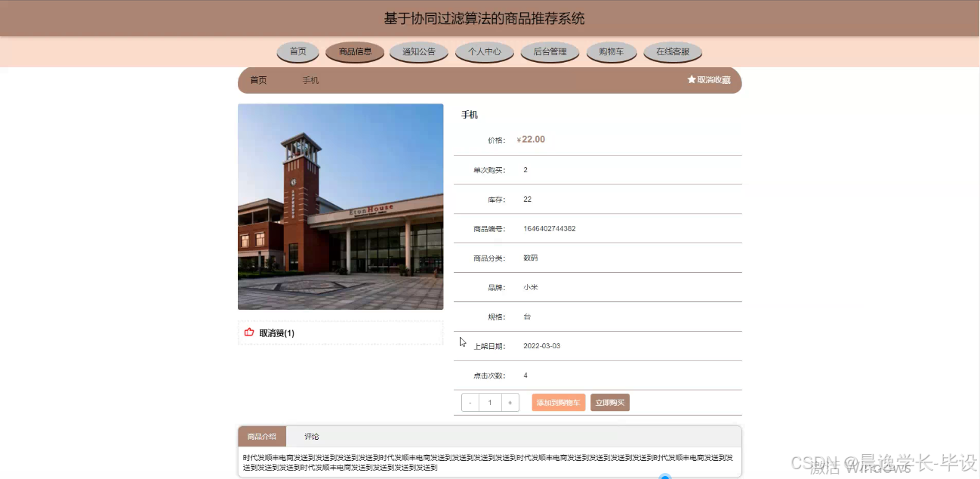Viewport: 980px width, 479px height.
Task: Decrease quantity with the minus stepper
Action: 470,402
